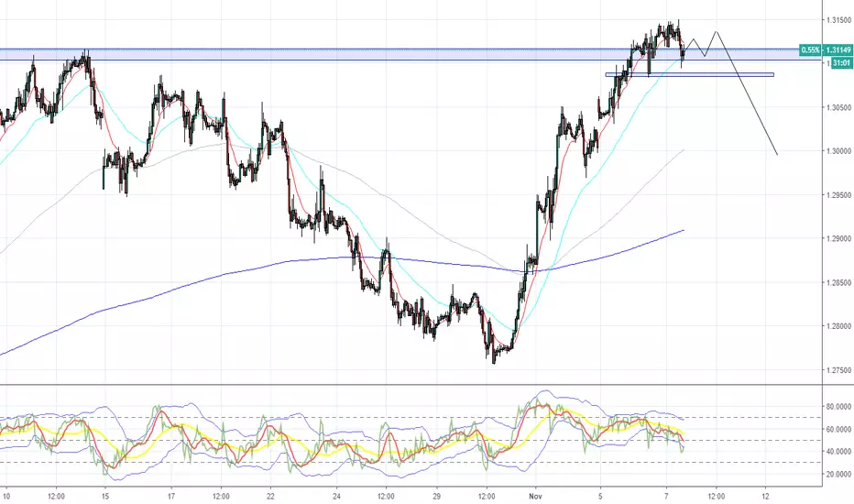This screenshot has width=854, height=504.
Task: Click the 80.0000 indicator scale label
Action: [x=838, y=407]
